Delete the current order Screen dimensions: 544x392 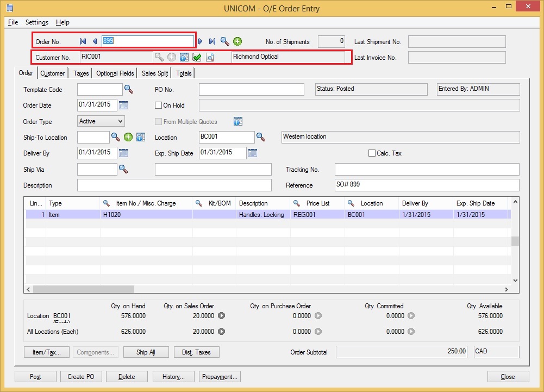127,377
